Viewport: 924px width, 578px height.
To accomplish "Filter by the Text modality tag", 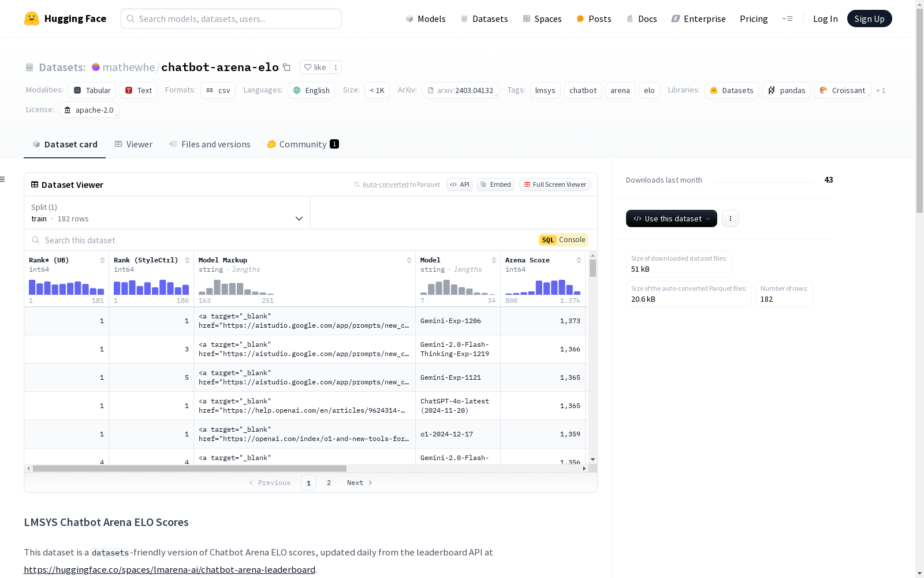I will coord(139,90).
